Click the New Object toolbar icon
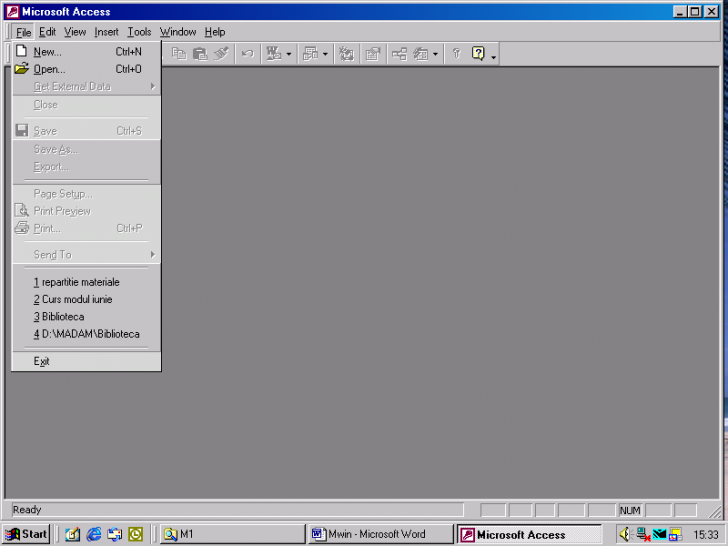This screenshot has height=546, width=728. (421, 54)
